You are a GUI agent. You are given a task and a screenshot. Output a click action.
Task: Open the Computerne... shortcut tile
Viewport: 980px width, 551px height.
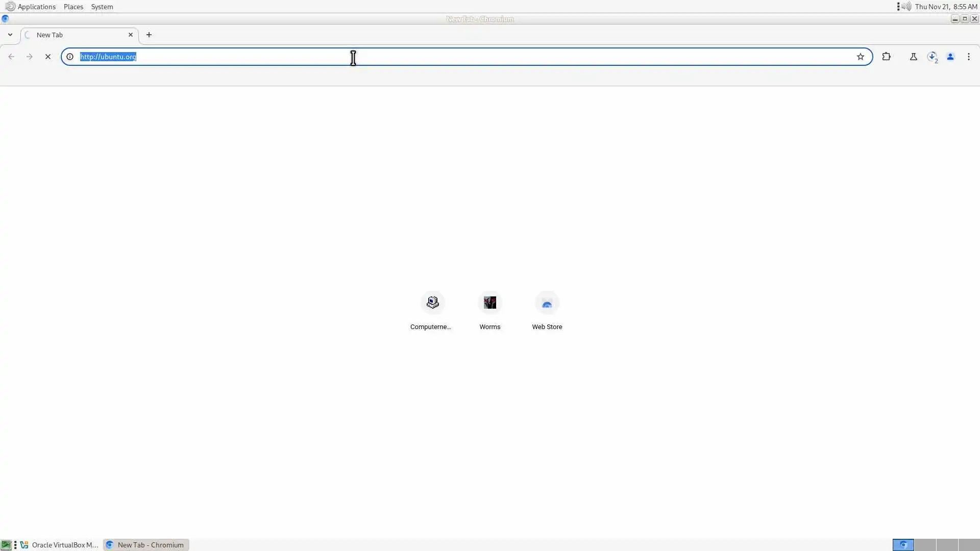click(x=432, y=303)
